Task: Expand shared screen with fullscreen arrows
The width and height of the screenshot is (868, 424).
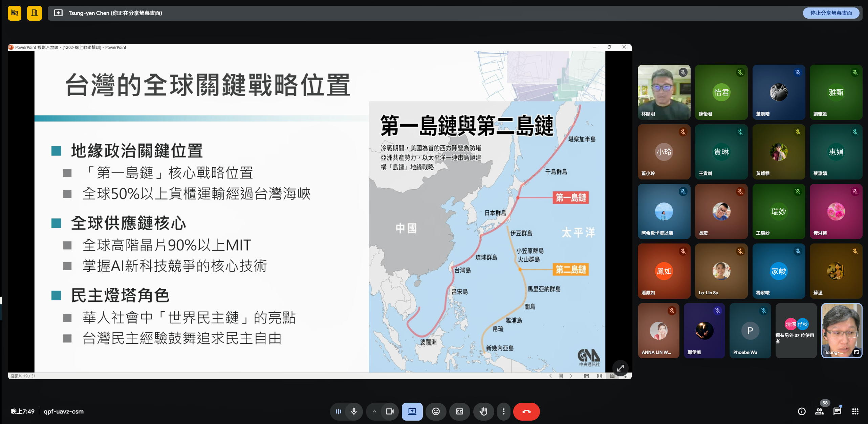Action: (x=620, y=368)
